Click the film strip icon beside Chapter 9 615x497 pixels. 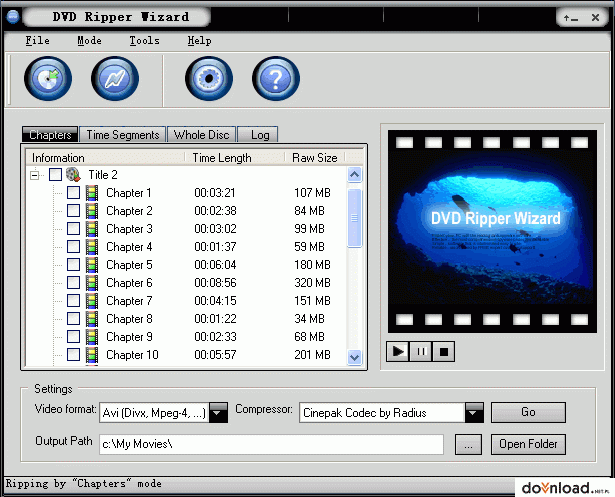point(92,337)
